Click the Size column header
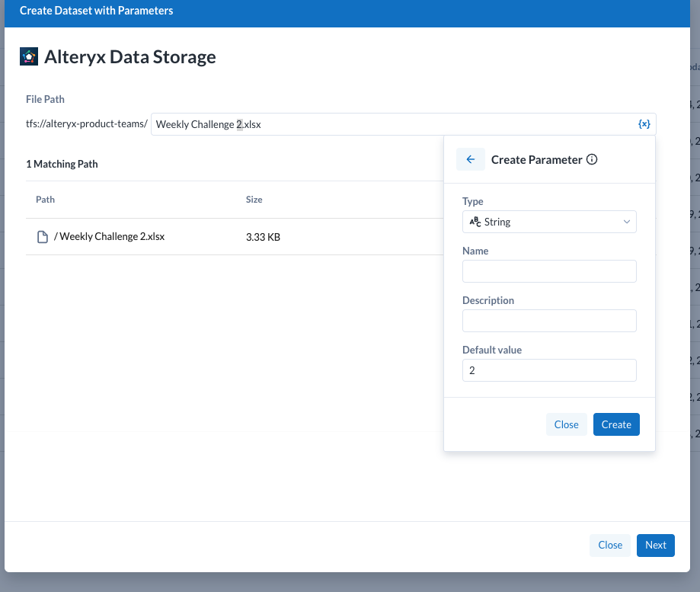700x592 pixels. click(x=254, y=200)
